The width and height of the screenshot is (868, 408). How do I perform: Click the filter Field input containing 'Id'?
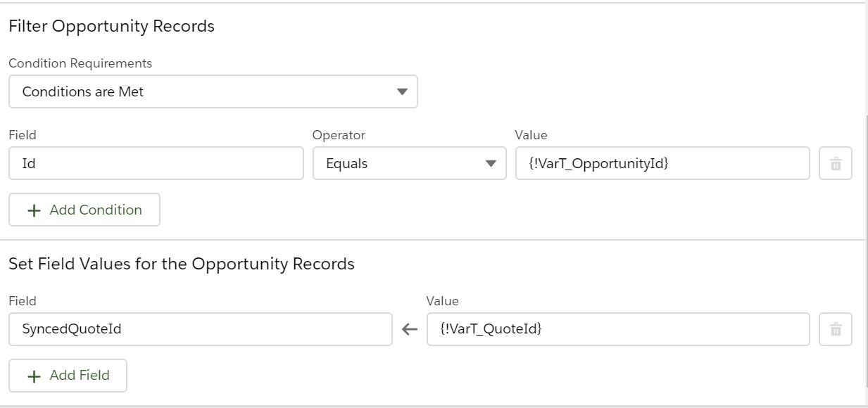point(156,164)
